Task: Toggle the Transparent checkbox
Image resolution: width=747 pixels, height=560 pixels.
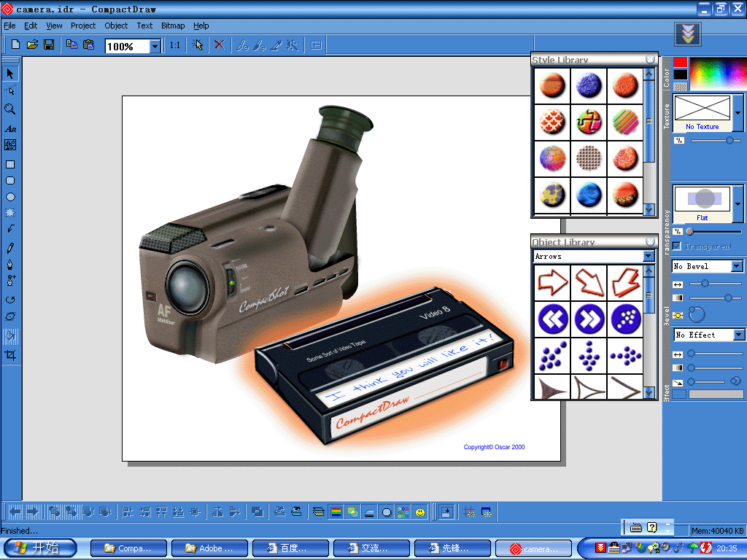Action: point(677,246)
